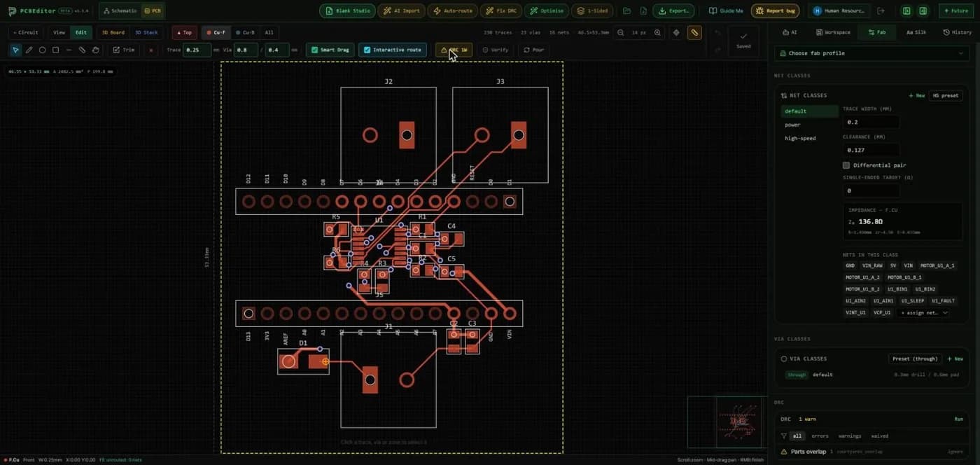Click the Auto-route button
980x465 pixels.
pyautogui.click(x=453, y=11)
